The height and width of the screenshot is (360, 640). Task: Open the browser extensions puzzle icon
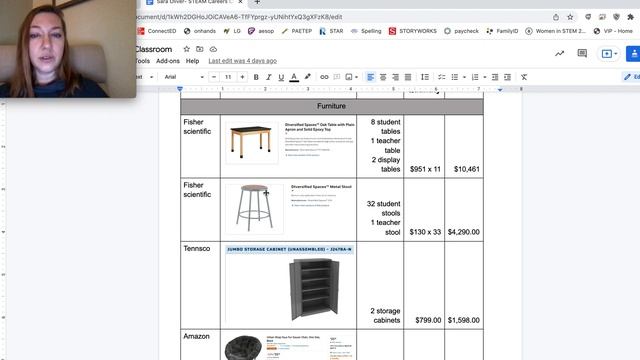coord(631,17)
